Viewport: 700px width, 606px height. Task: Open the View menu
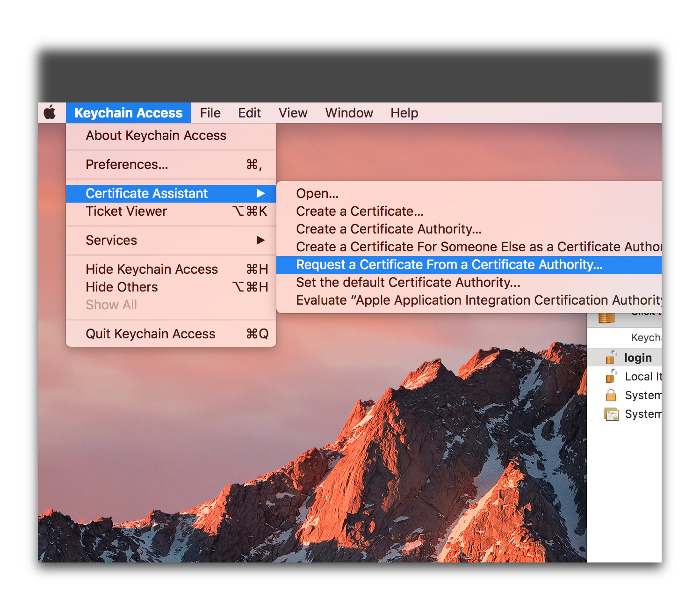coord(293,113)
